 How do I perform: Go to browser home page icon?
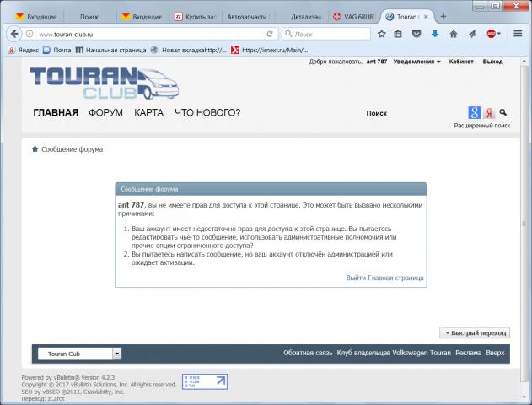pos(454,34)
